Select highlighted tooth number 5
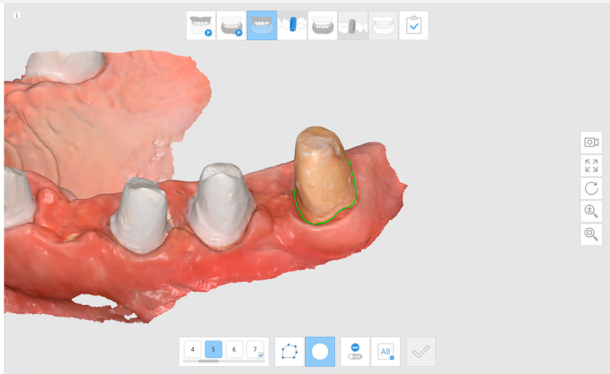 [x=213, y=349]
